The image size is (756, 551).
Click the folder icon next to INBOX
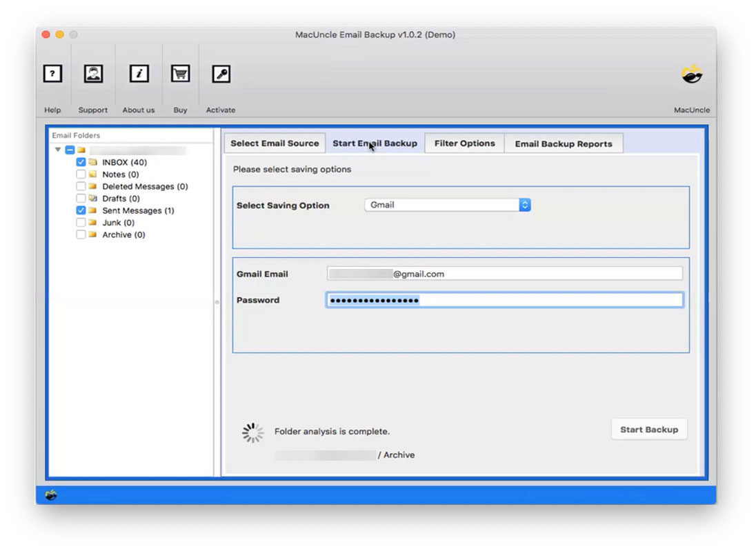[94, 162]
